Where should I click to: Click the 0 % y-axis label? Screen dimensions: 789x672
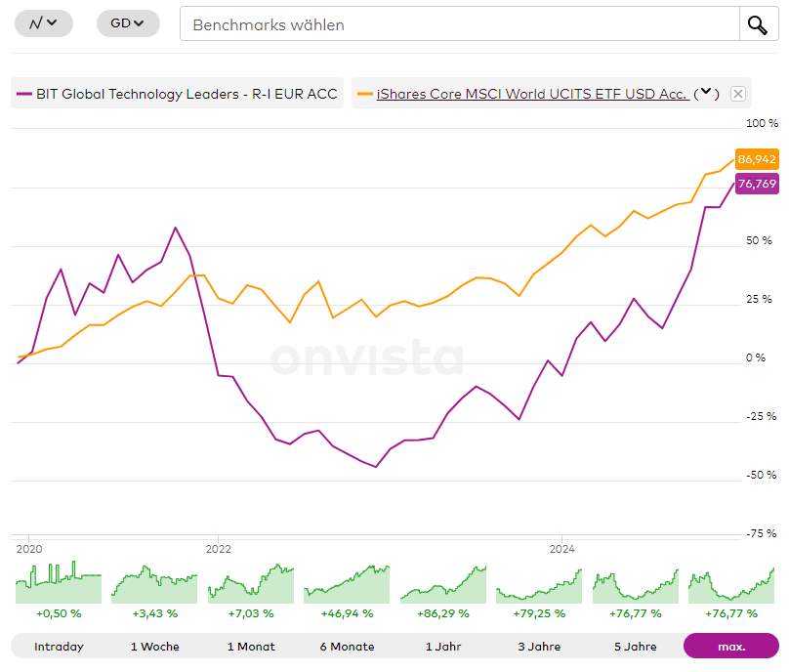[x=756, y=357]
